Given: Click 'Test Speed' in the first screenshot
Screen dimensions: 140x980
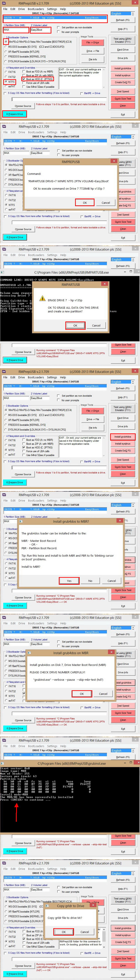Looking at the screenshot, I should point(123,91).
